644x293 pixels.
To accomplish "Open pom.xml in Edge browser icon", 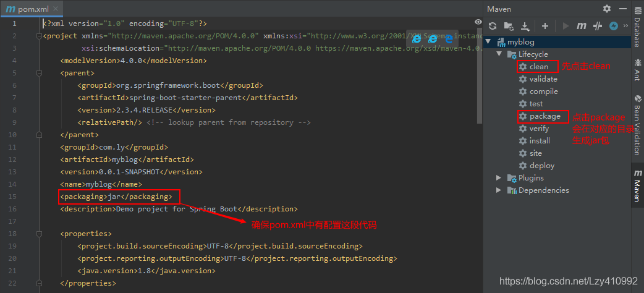I will [x=449, y=39].
